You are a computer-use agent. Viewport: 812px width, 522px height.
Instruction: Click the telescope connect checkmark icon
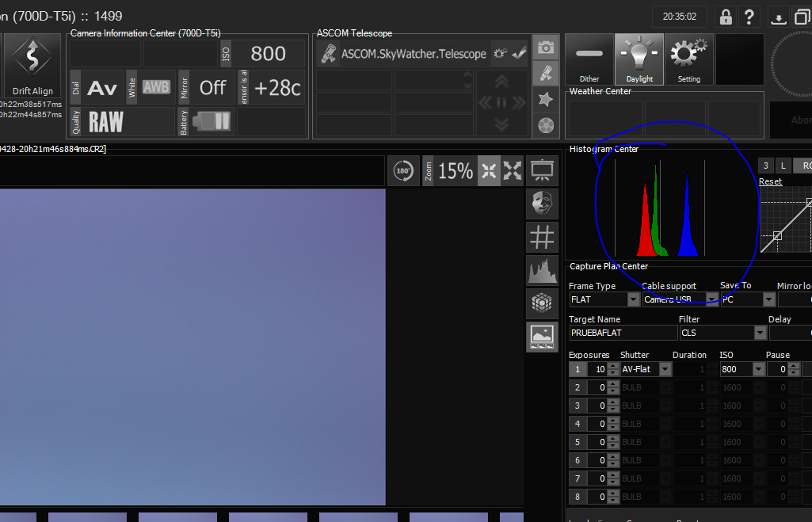[519, 53]
